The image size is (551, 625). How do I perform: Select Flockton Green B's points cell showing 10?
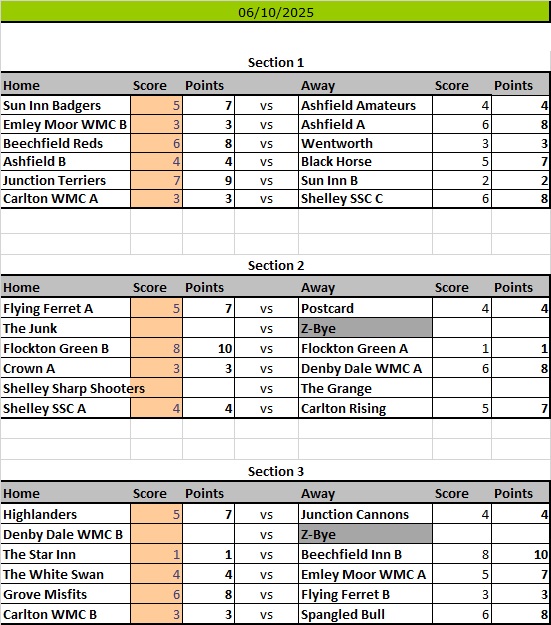pyautogui.click(x=209, y=348)
